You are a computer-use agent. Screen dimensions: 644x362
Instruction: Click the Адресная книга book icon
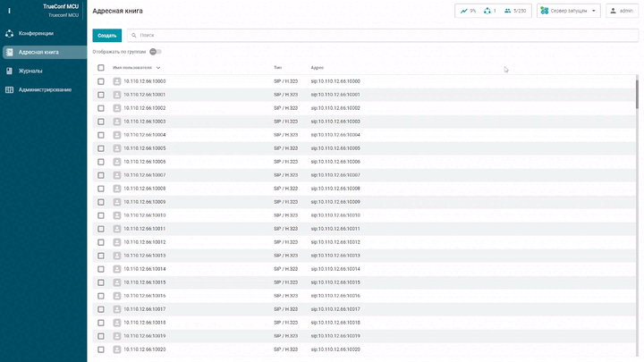tap(10, 52)
